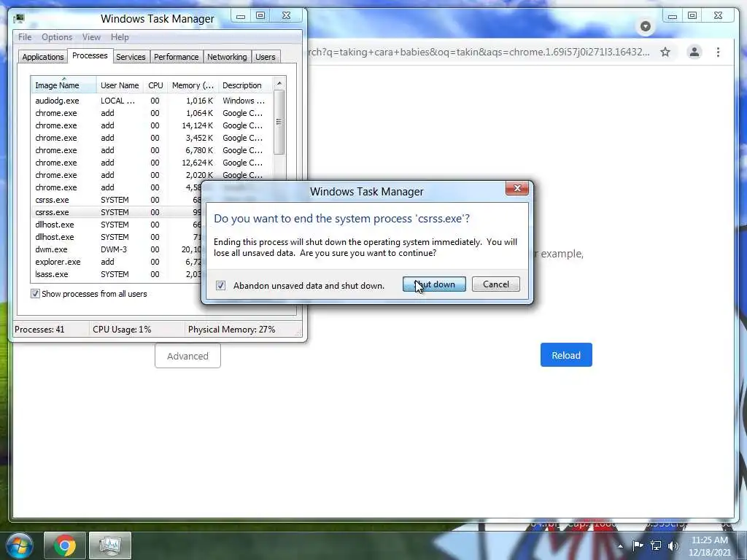
Task: Click the process list scrollbar thumb
Action: (279, 122)
